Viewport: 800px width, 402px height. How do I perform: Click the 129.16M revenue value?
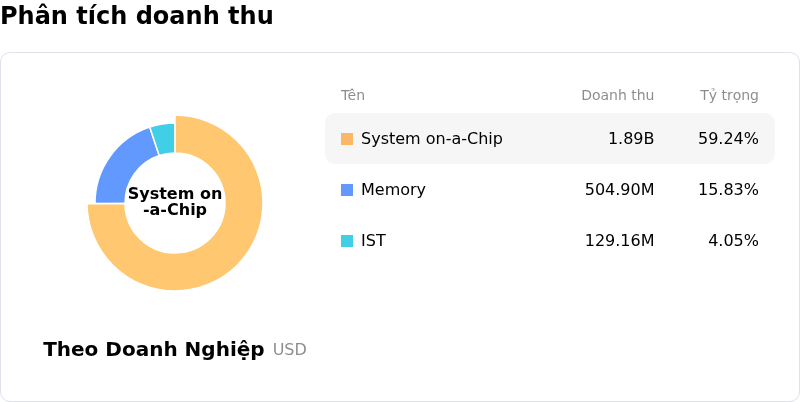[619, 241]
